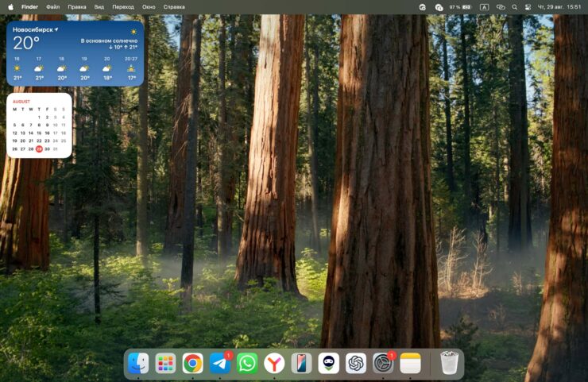Open Spotlight search in the menu bar
The height and width of the screenshot is (382, 588).
pos(515,6)
